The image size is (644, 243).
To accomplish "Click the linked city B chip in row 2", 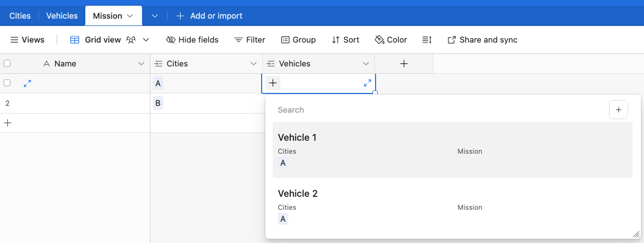I will 158,103.
